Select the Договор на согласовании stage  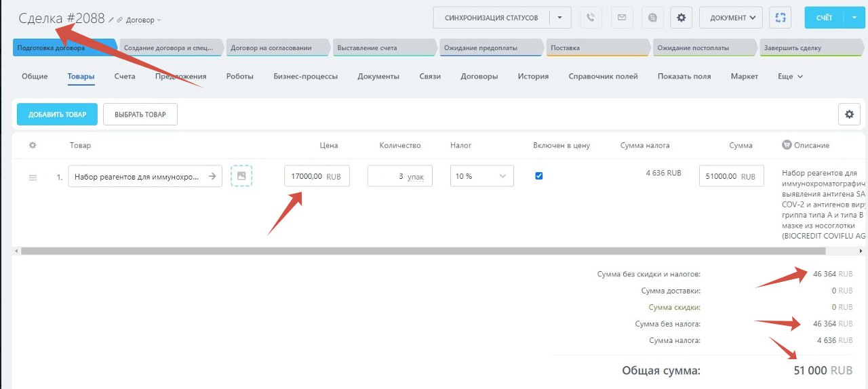[279, 47]
